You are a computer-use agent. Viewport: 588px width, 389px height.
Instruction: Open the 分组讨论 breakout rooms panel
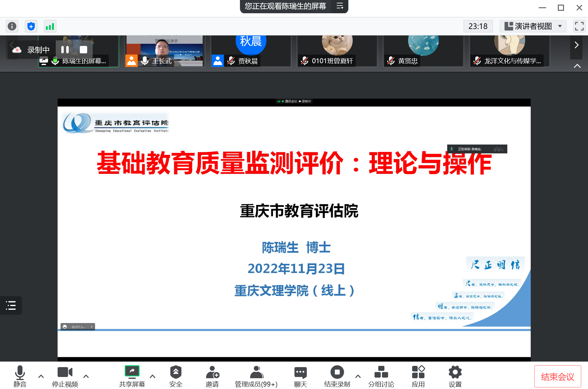pyautogui.click(x=381, y=375)
